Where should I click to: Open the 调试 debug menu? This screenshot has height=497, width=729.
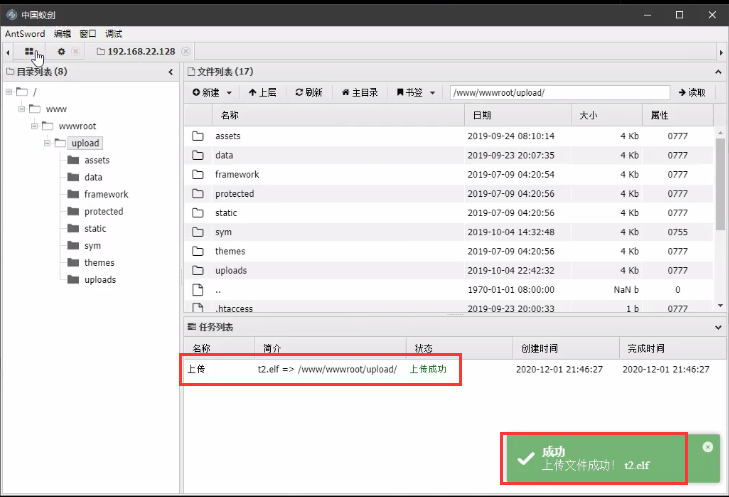113,33
